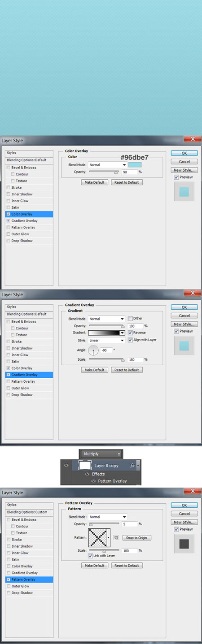The width and height of the screenshot is (202, 644).
Task: Click the Opacity field showing 5
Action: pos(129,523)
